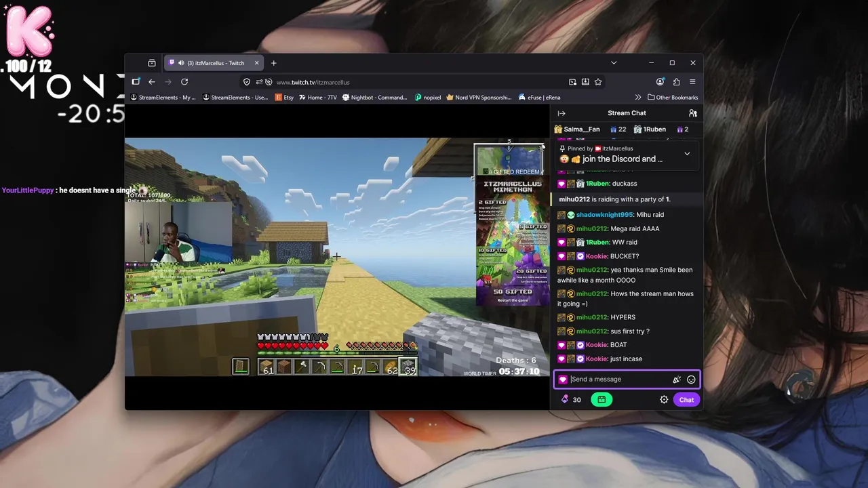This screenshot has width=868, height=488.
Task: Click 1Ruben username in duckass message
Action: point(597,184)
